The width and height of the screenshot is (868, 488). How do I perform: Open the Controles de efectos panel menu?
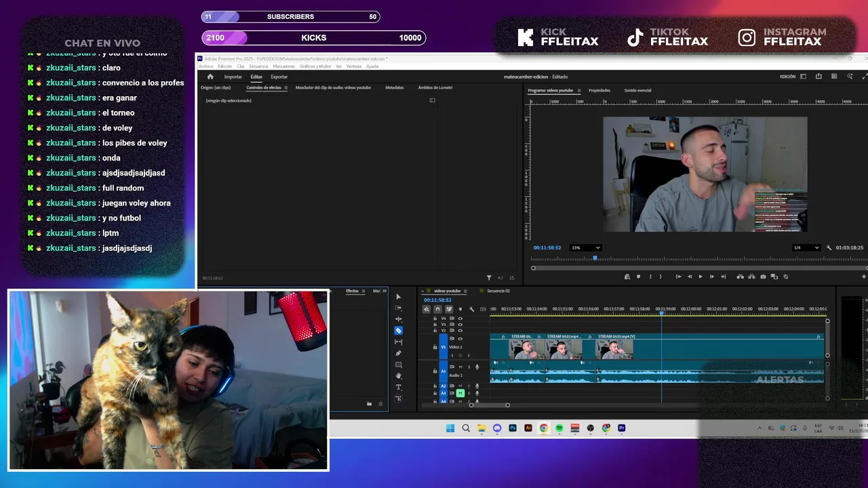click(x=285, y=87)
